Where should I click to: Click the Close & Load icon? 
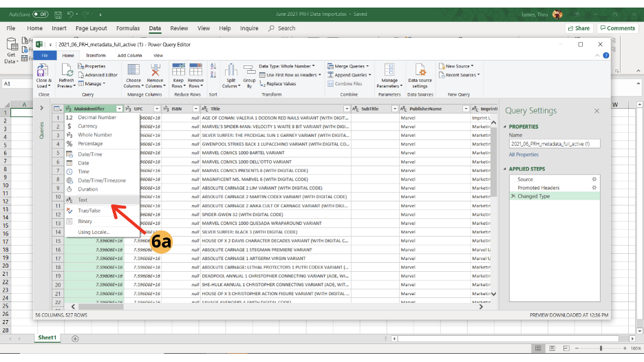pos(43,71)
